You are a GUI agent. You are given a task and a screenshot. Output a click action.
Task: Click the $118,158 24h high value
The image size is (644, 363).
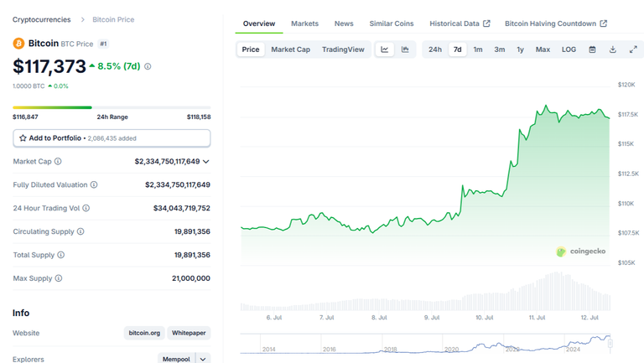coord(199,117)
